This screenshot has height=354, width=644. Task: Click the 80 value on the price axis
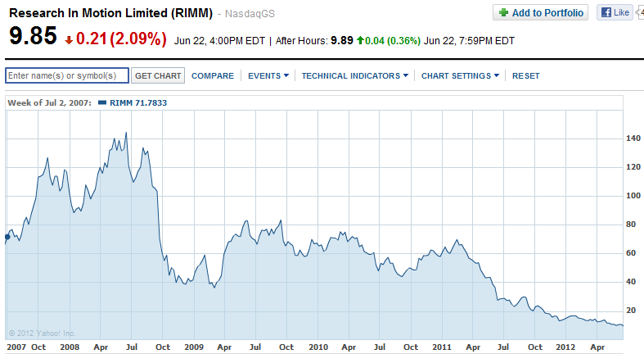pos(630,225)
